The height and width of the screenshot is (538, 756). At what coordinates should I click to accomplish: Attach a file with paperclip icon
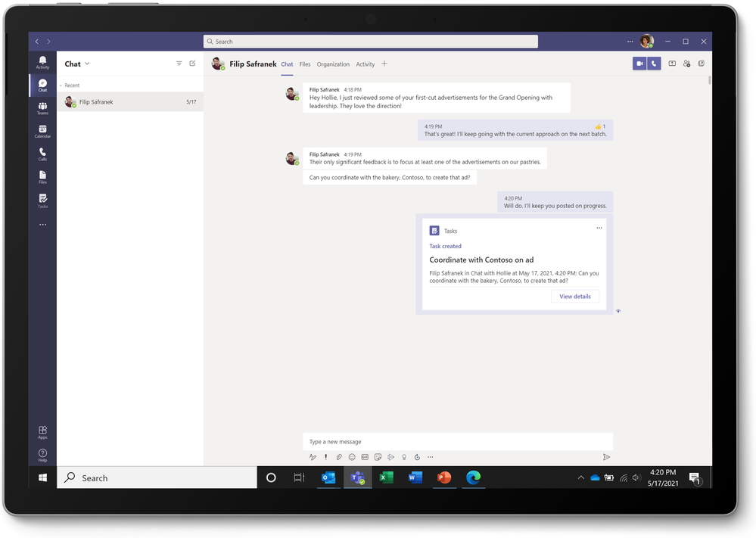pos(339,457)
